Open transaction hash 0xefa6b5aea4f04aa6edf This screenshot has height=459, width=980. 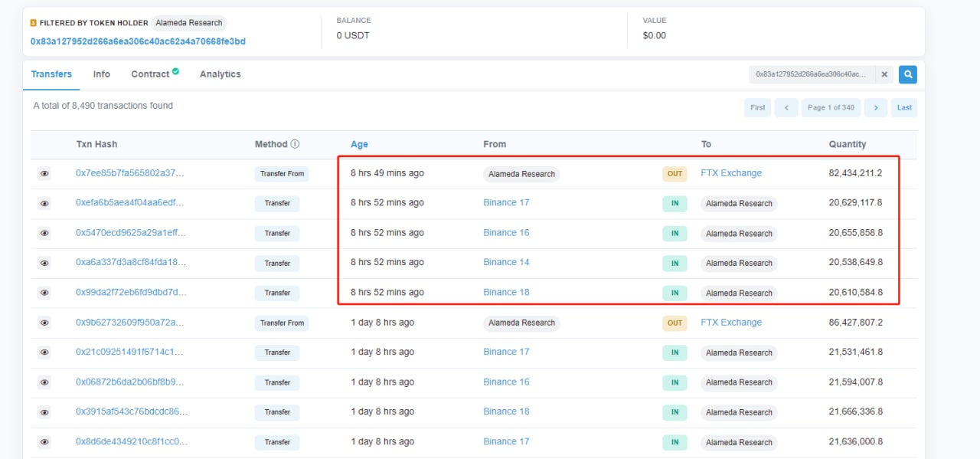130,203
